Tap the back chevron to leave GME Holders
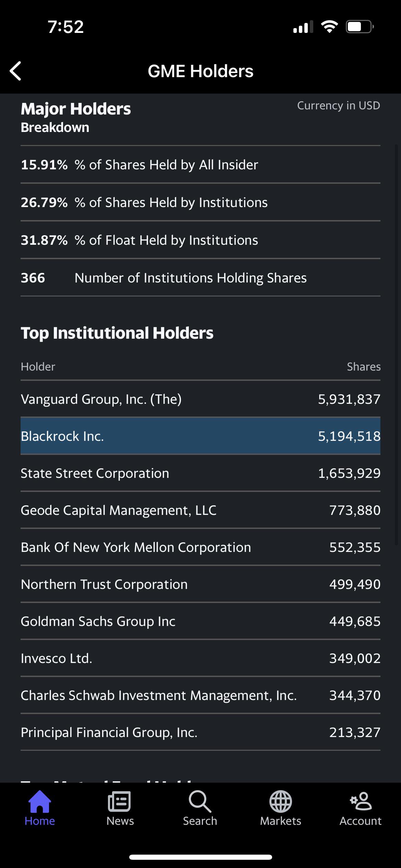Screen dimensions: 401x868 [x=15, y=71]
